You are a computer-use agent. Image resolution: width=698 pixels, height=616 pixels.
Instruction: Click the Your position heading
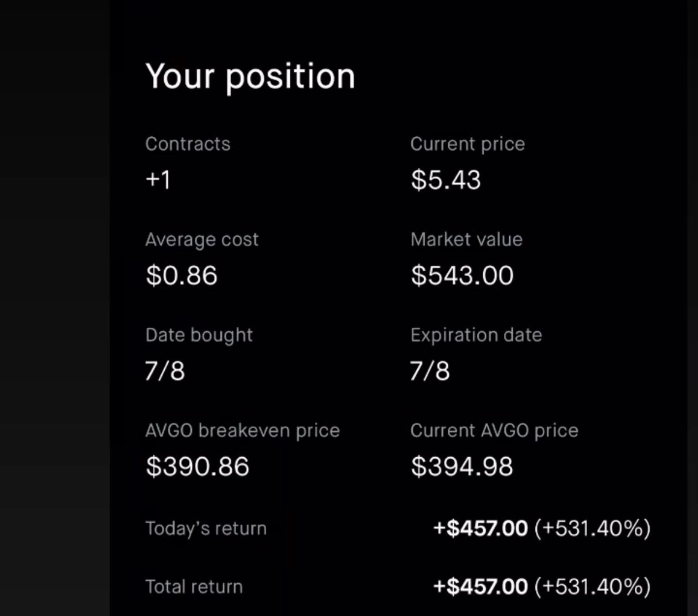pos(250,77)
